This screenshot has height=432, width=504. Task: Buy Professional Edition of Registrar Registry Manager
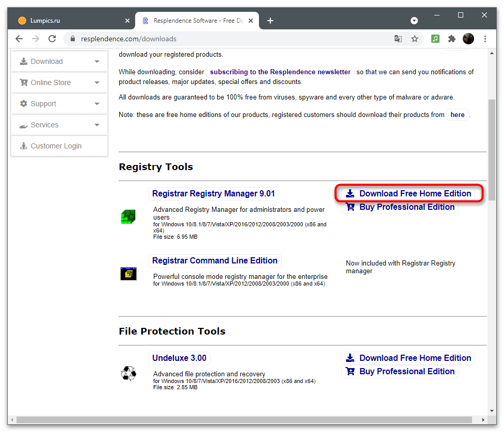[x=400, y=207]
